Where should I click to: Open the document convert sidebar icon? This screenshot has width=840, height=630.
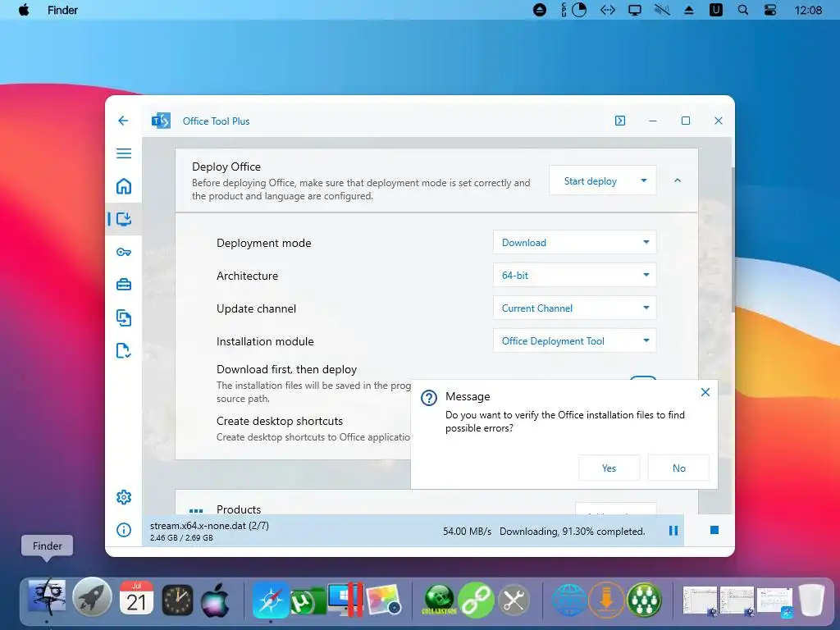coord(124,317)
